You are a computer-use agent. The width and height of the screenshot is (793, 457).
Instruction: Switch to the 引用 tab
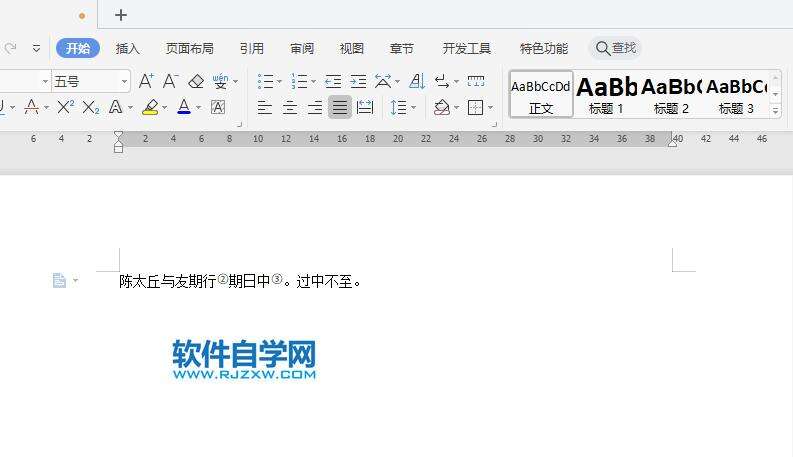[252, 49]
